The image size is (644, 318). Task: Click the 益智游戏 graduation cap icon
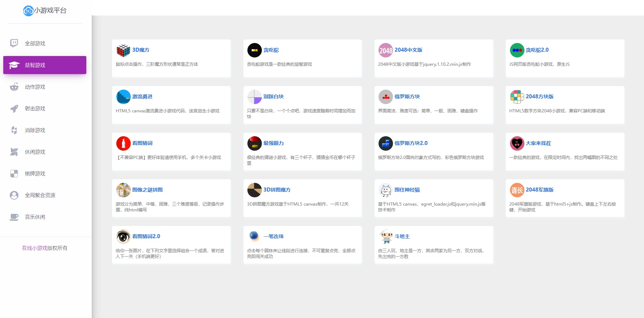point(14,65)
